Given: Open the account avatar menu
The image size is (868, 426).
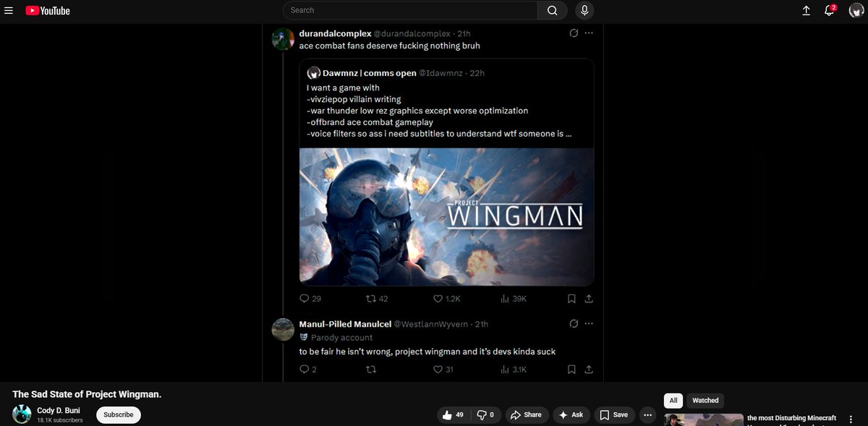Looking at the screenshot, I should [856, 10].
